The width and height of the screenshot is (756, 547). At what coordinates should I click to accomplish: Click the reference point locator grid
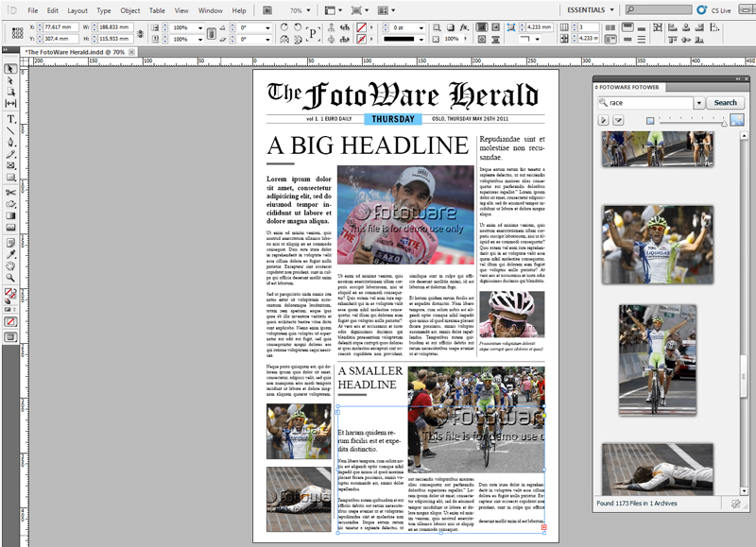pyautogui.click(x=17, y=33)
